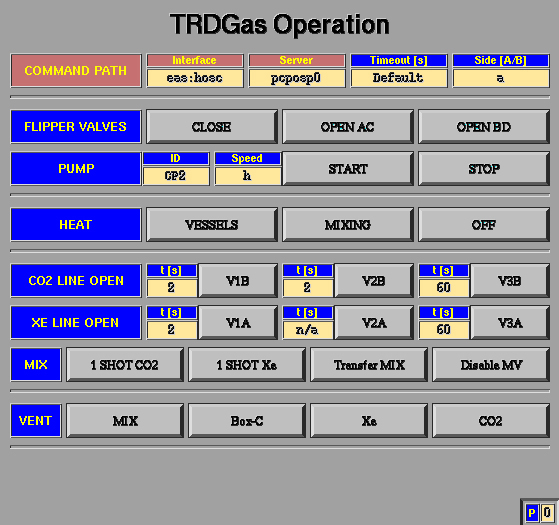Screen dimensions: 559x525
Task: Open the Interface eas:hosc selector
Action: click(195, 78)
